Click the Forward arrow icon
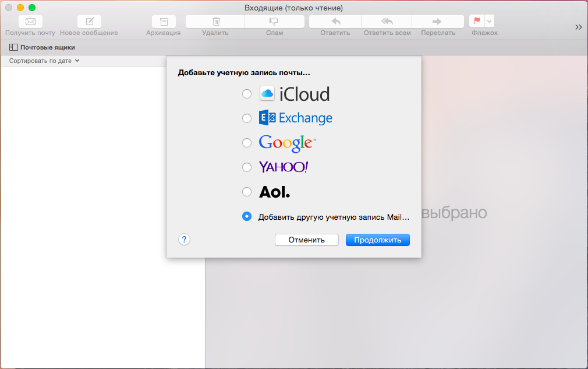Viewport: 588px width, 369px height. pos(438,22)
